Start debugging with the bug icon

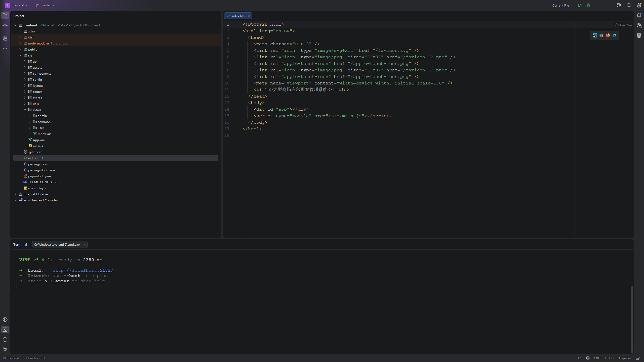coord(588,5)
